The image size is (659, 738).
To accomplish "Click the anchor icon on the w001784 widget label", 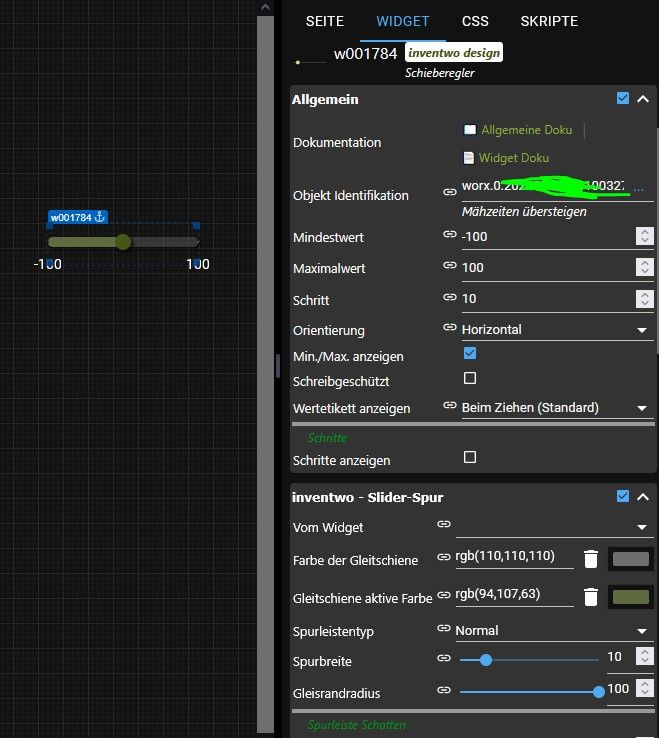I will [99, 217].
